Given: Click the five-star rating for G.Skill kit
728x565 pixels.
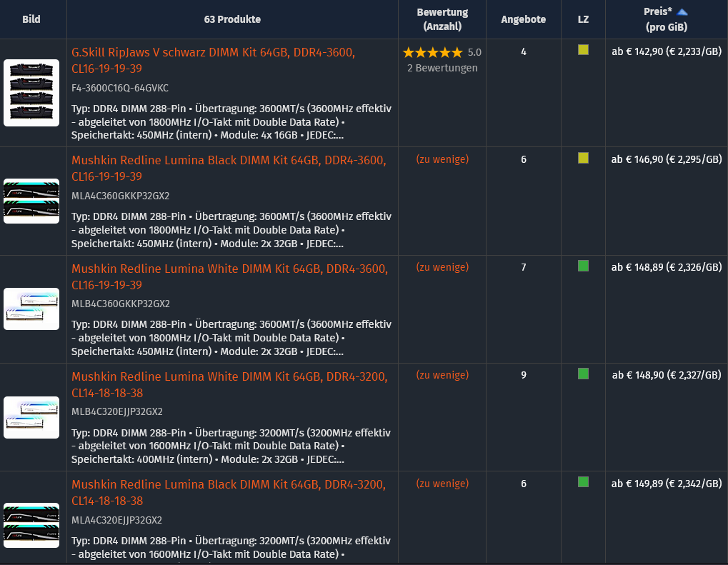Looking at the screenshot, I should [433, 52].
